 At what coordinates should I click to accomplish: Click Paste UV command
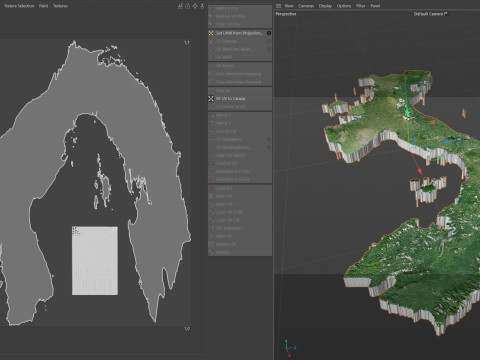[240, 196]
